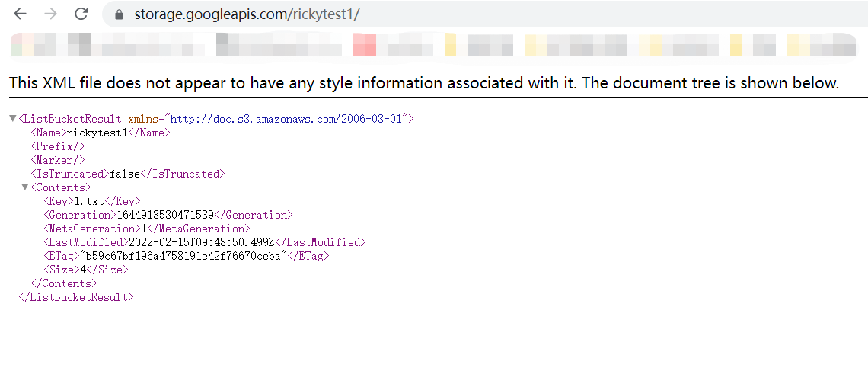Click the closing ListBucketResult tag
The height and width of the screenshot is (371, 868).
76,297
